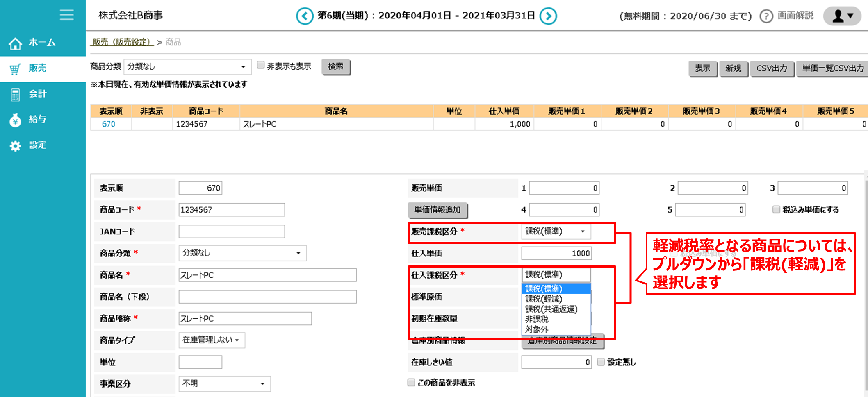
Task: Follow the 販売（販売設定） breadcrumb link
Action: point(122,42)
